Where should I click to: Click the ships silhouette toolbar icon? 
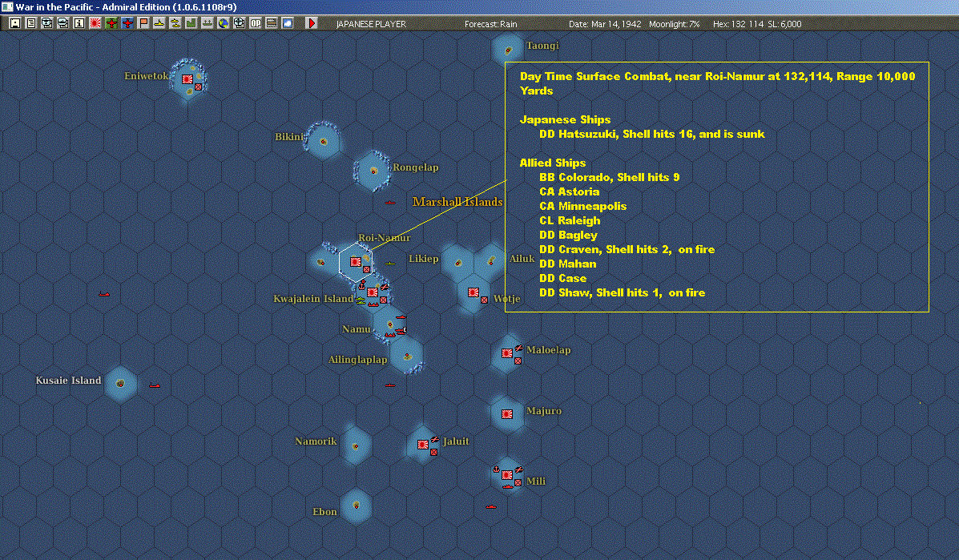point(208,23)
